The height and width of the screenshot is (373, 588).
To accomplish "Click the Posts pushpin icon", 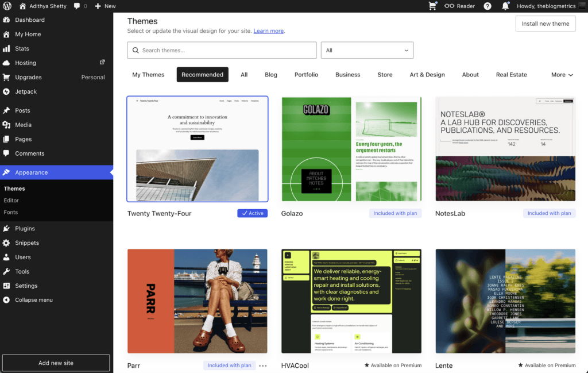I will pos(6,110).
